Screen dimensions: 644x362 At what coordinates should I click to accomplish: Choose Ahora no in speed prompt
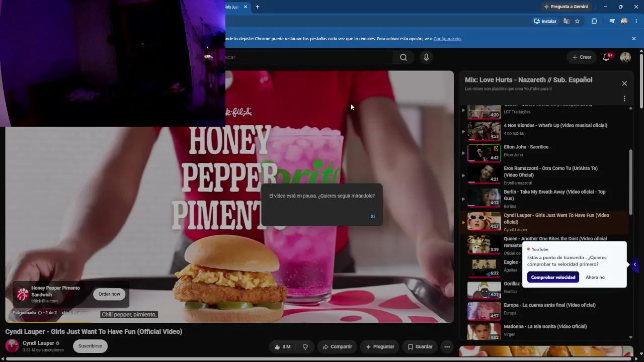[595, 278]
